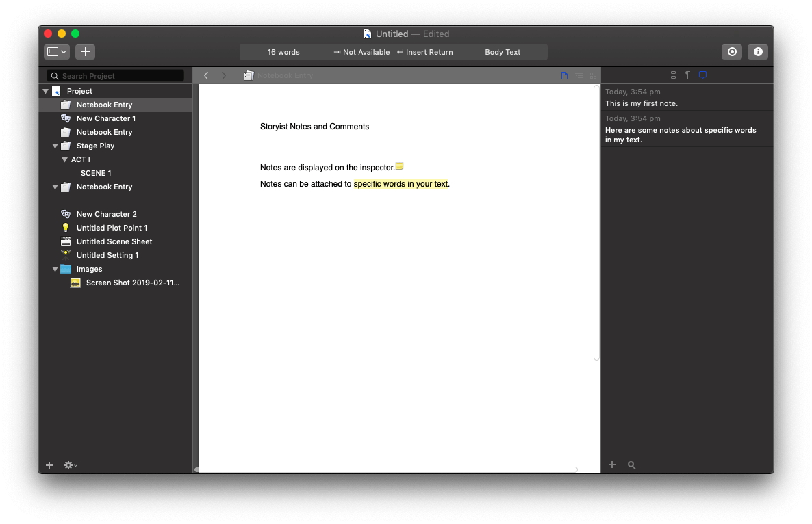
Task: Open the Body Text style menu
Action: 503,52
